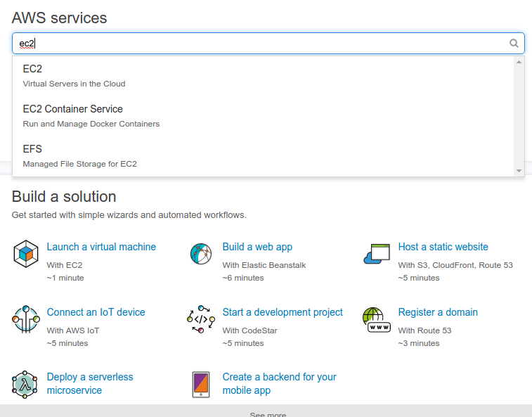Click the suggestion list scroll down arrow
Screen dimensions: 532x417
519,171
